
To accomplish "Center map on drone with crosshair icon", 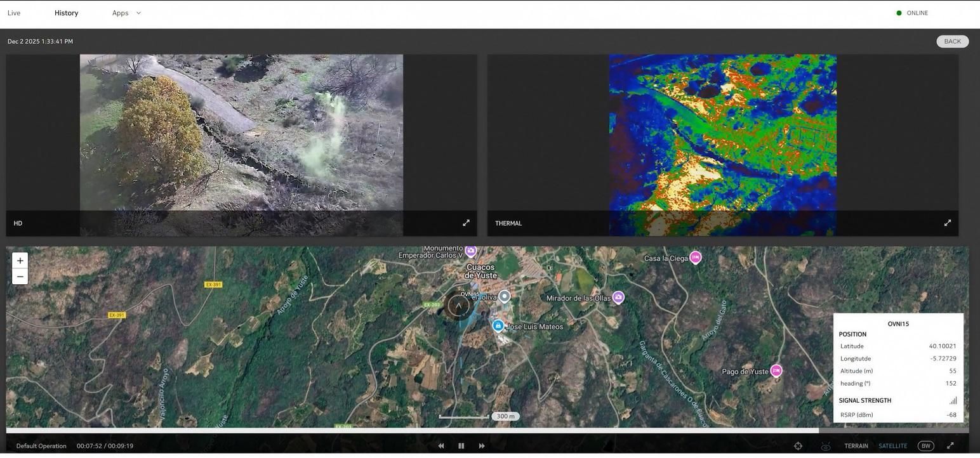I will pos(798,446).
